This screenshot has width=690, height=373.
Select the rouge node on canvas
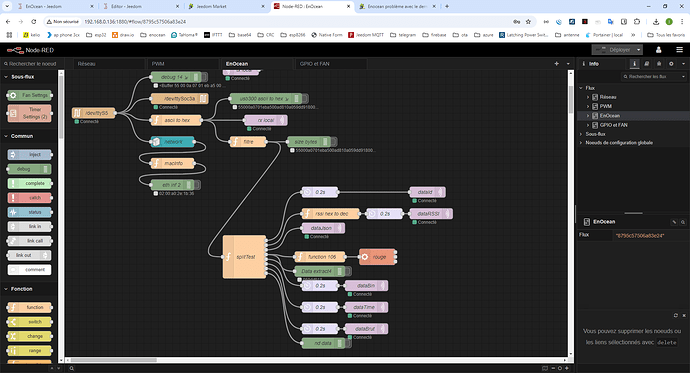coord(377,257)
